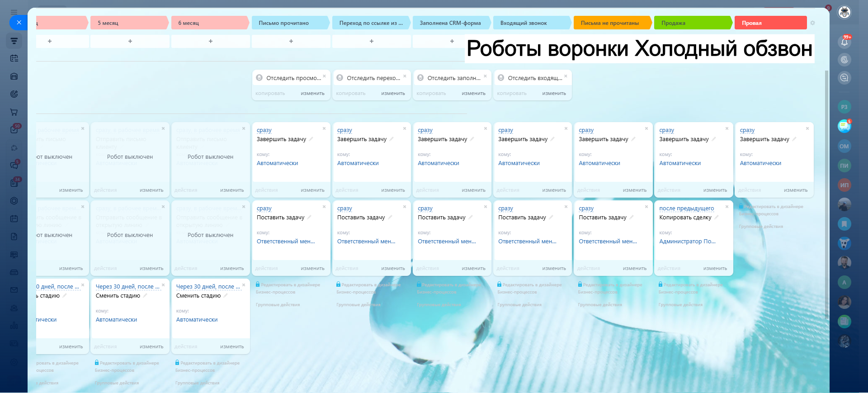868x393 pixels.
Task: Change Ответственный мен... under Входящий звонок
Action: click(x=527, y=241)
